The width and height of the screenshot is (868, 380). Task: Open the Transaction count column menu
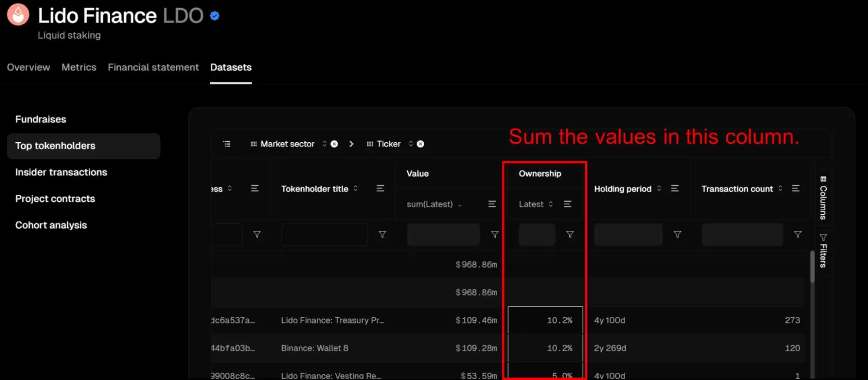tap(795, 188)
